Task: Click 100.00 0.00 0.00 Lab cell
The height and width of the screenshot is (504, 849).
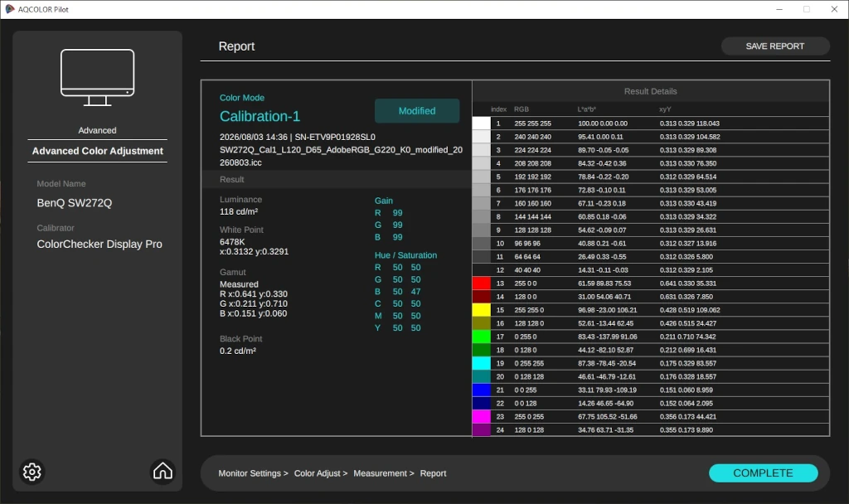Action: point(603,124)
